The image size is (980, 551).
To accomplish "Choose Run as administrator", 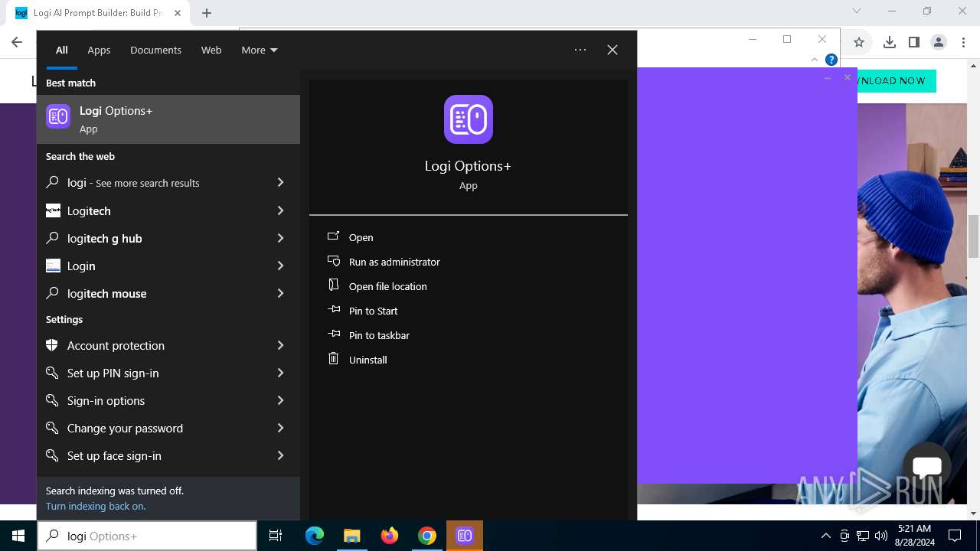I will pos(394,262).
